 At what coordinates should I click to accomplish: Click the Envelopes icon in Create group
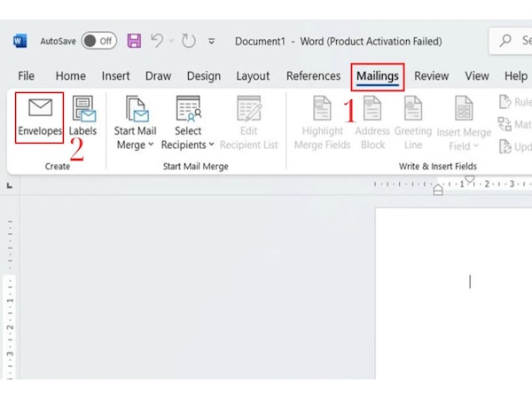coord(40,109)
